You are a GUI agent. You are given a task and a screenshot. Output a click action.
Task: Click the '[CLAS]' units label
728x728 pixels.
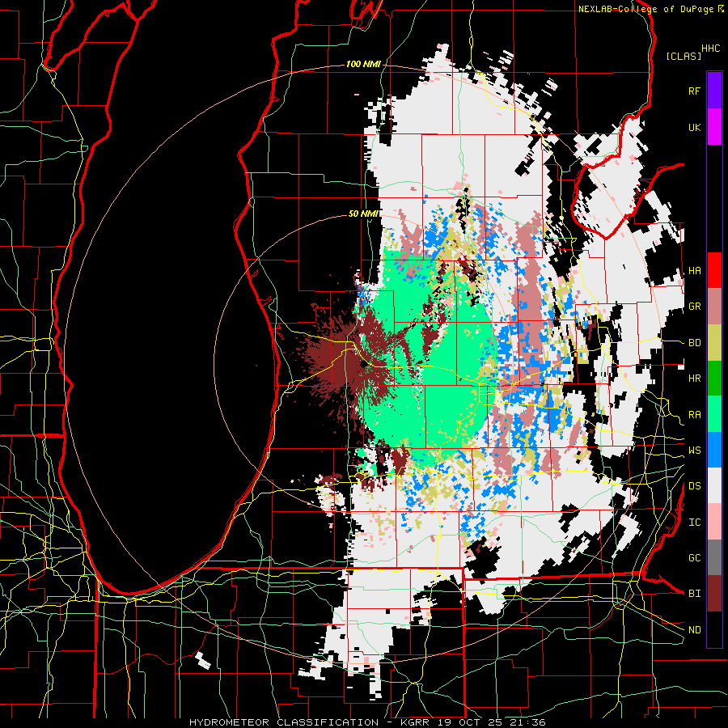click(684, 56)
